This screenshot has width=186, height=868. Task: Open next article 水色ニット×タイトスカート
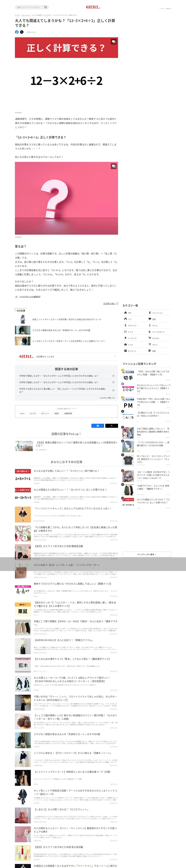67,319
